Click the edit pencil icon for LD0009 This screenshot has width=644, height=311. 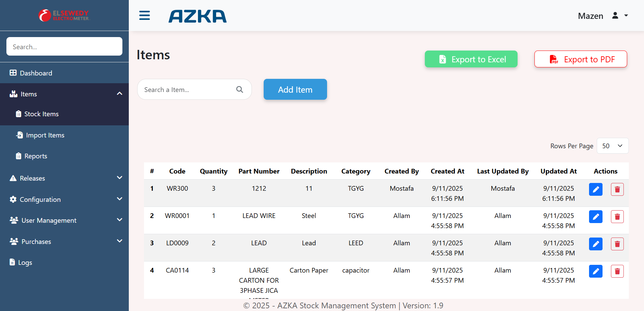[595, 244]
